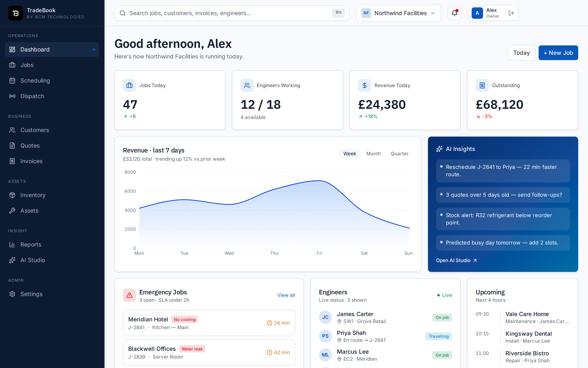The width and height of the screenshot is (588, 368).
Task: Open the Meridian Hotel emergency job
Action: pos(209,323)
